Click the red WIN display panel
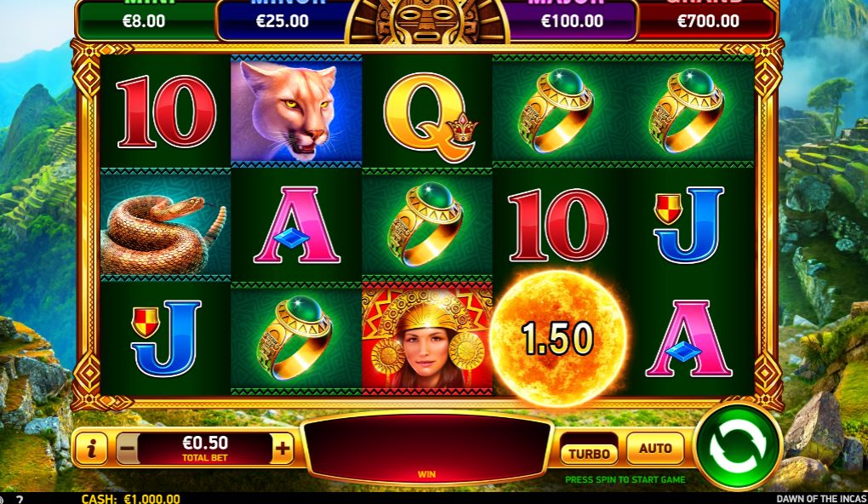 point(427,450)
